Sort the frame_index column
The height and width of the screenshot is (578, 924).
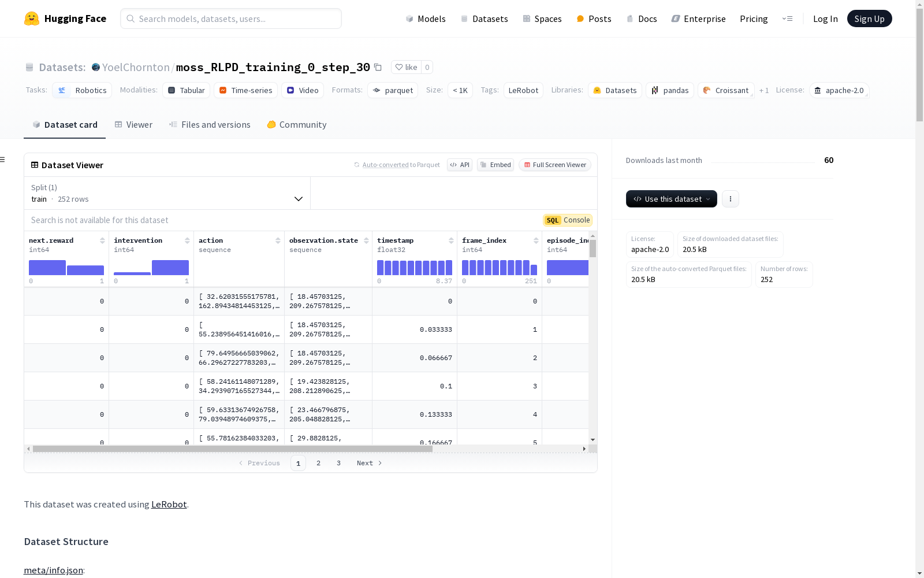point(536,240)
